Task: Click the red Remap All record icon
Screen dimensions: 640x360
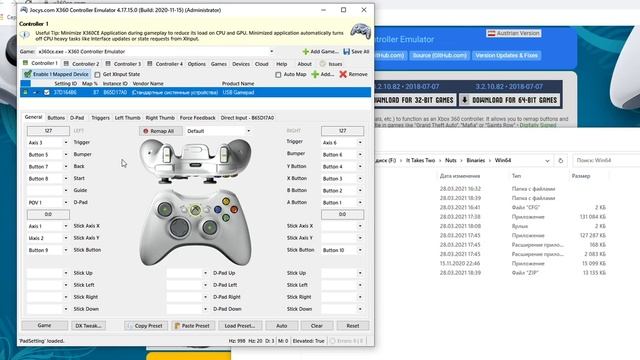Action: 145,131
